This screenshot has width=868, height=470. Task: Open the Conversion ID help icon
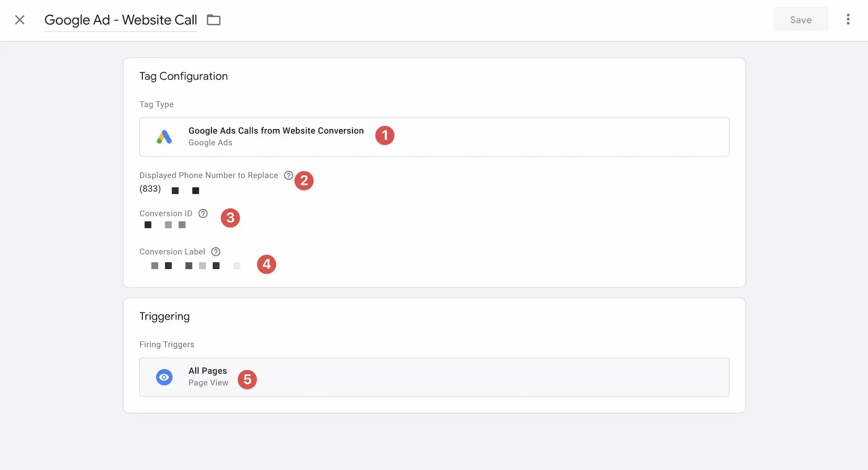(203, 213)
